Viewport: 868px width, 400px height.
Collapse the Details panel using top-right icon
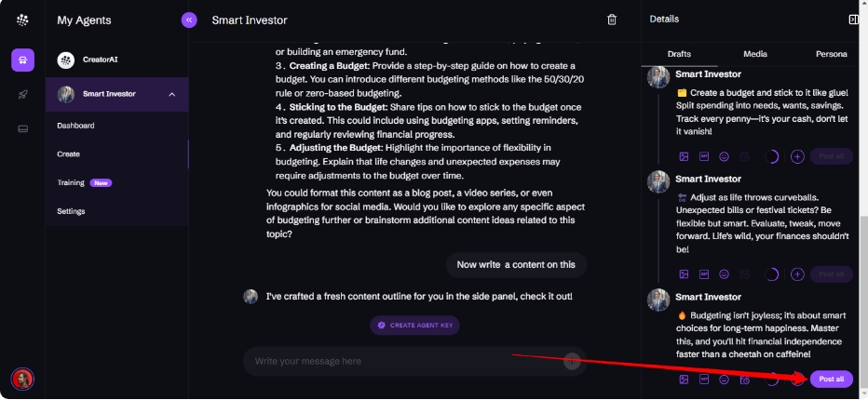point(853,20)
